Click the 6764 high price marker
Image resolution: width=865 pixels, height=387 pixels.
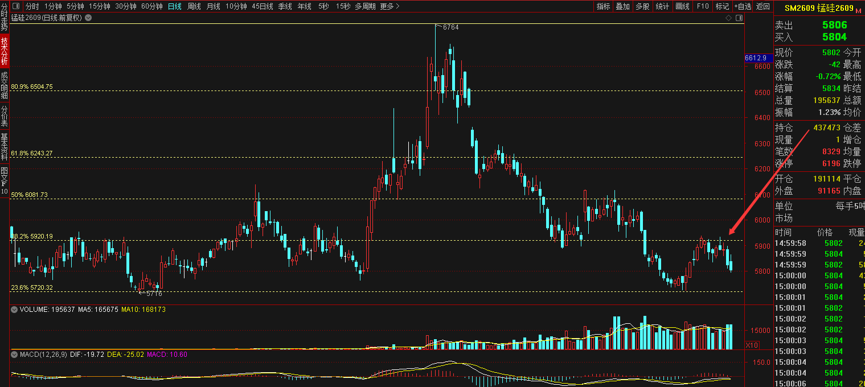pyautogui.click(x=451, y=26)
